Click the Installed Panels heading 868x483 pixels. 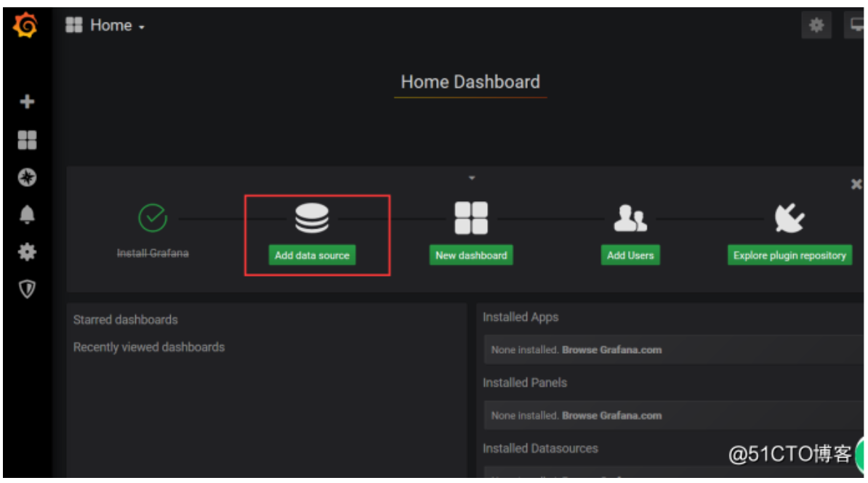coord(525,383)
